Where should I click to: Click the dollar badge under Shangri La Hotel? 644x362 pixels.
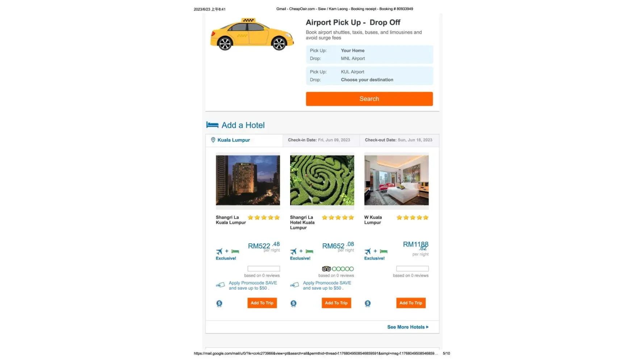(x=293, y=303)
